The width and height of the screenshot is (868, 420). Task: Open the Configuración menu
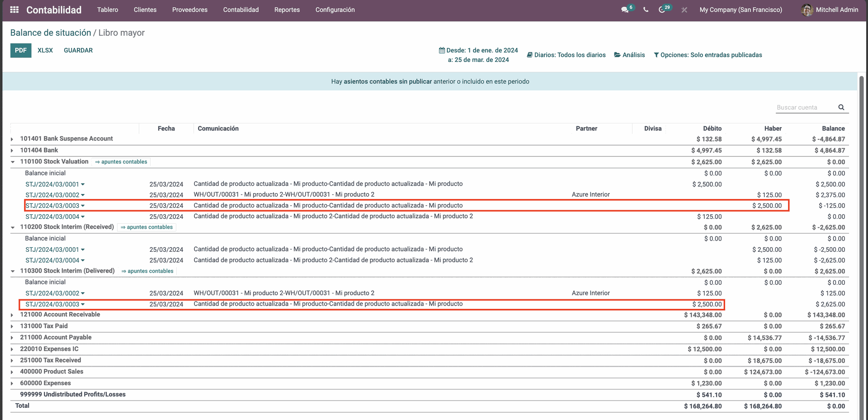tap(335, 9)
